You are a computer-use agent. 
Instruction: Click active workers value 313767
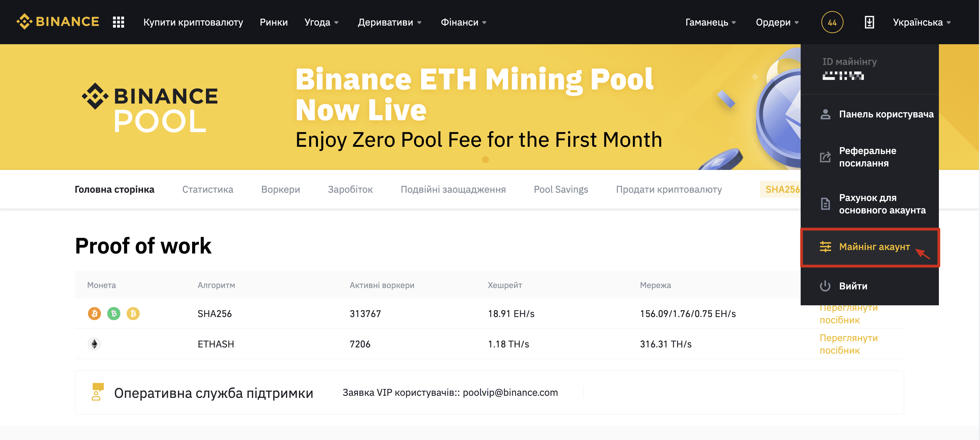click(365, 313)
